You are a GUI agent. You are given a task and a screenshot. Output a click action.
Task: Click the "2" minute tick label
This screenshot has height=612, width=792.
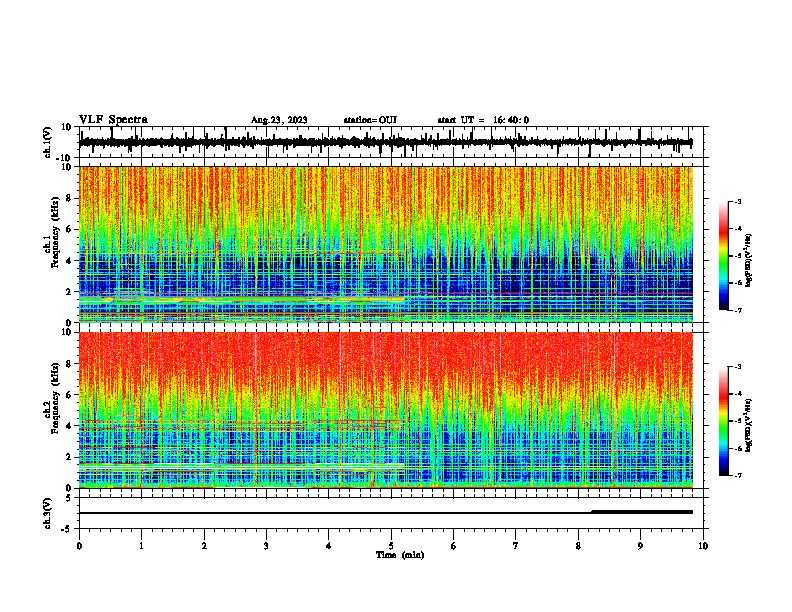pyautogui.click(x=204, y=546)
